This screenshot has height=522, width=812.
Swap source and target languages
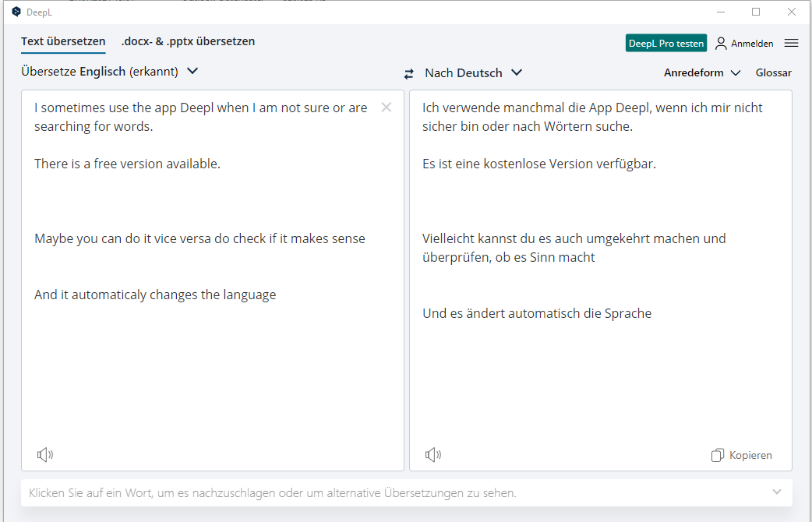click(x=409, y=74)
